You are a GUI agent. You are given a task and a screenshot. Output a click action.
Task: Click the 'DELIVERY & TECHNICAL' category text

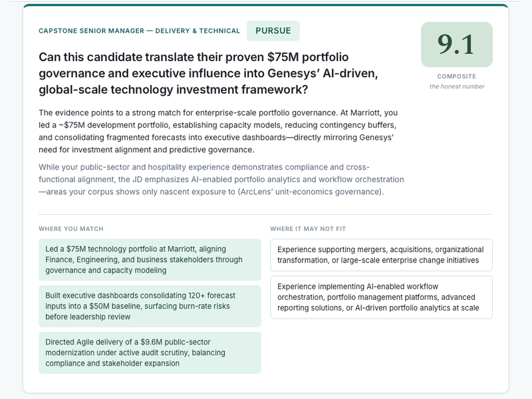click(198, 31)
